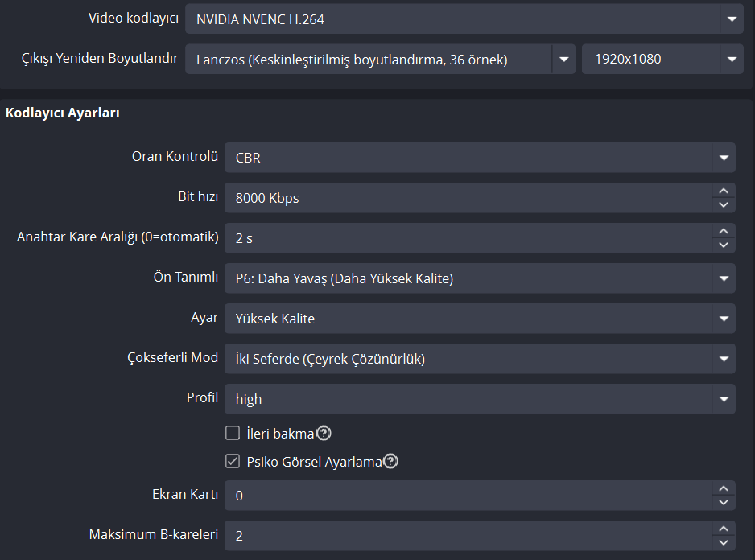This screenshot has width=755, height=560.
Task: Click the Maksimum B-kareleri input field
Action: point(467,536)
